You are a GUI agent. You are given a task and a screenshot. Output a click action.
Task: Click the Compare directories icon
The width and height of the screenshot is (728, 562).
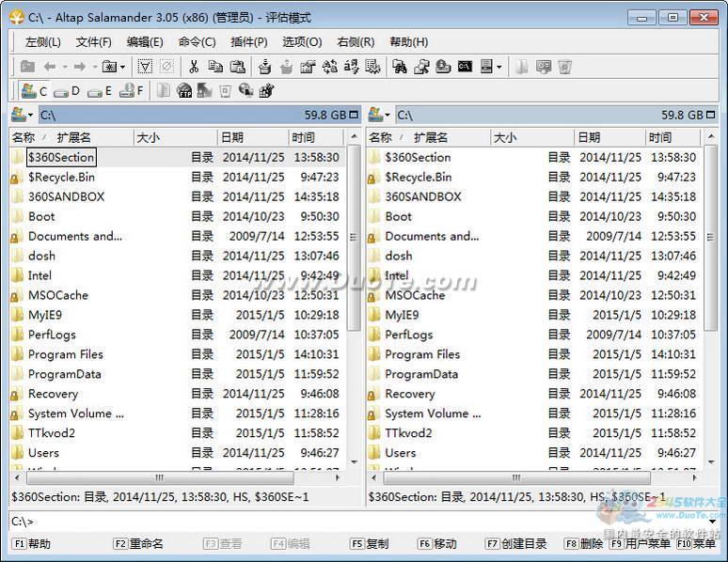click(x=421, y=67)
